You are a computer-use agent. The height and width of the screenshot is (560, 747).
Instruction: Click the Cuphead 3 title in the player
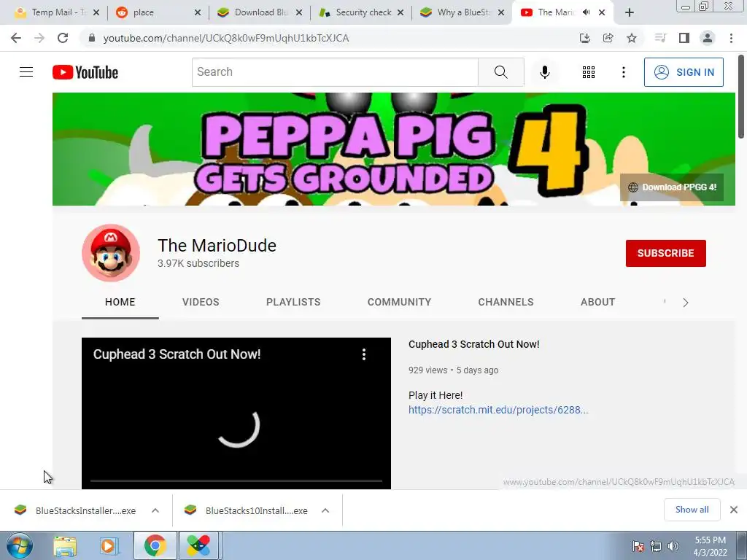click(x=177, y=354)
